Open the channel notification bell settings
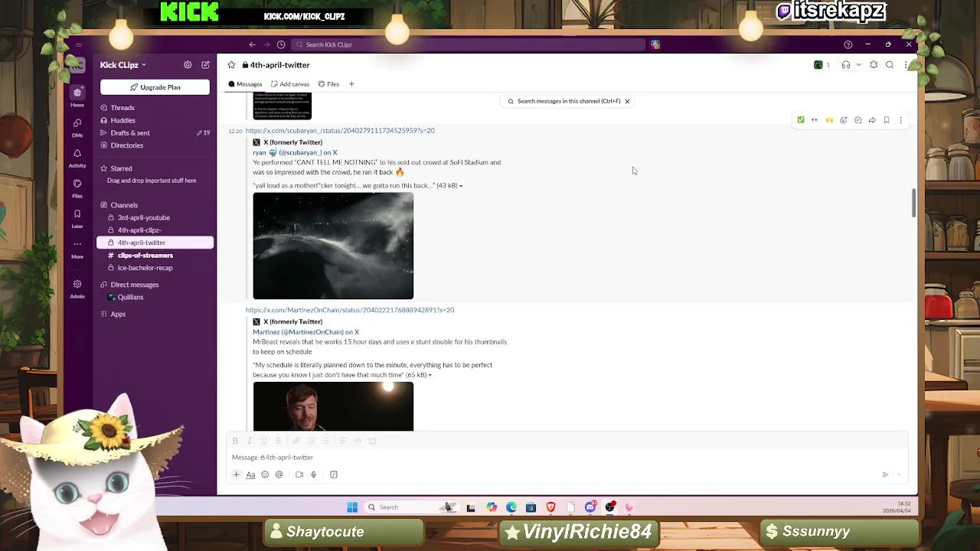 pos(874,65)
